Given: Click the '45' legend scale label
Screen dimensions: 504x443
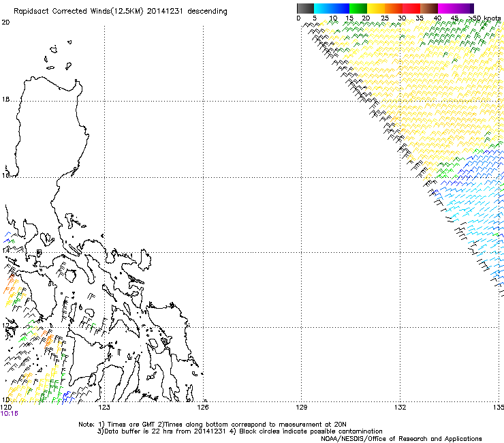Looking at the screenshot, I should tap(454, 18).
